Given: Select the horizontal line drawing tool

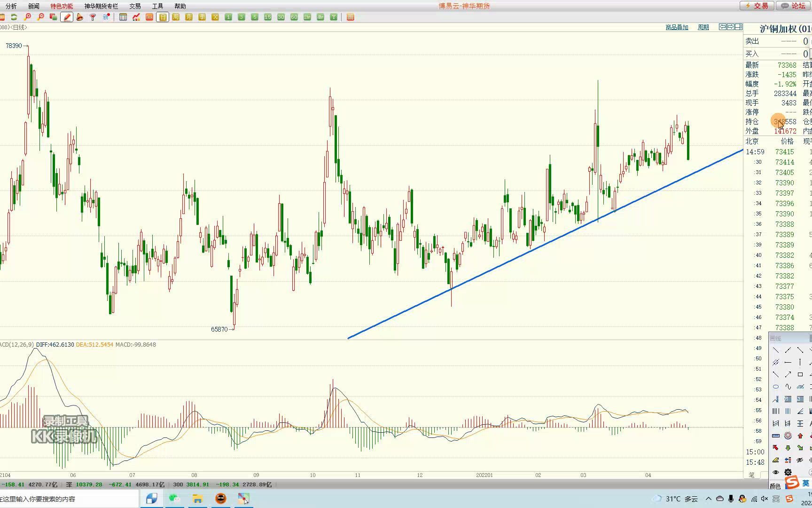Looking at the screenshot, I should pos(788,362).
